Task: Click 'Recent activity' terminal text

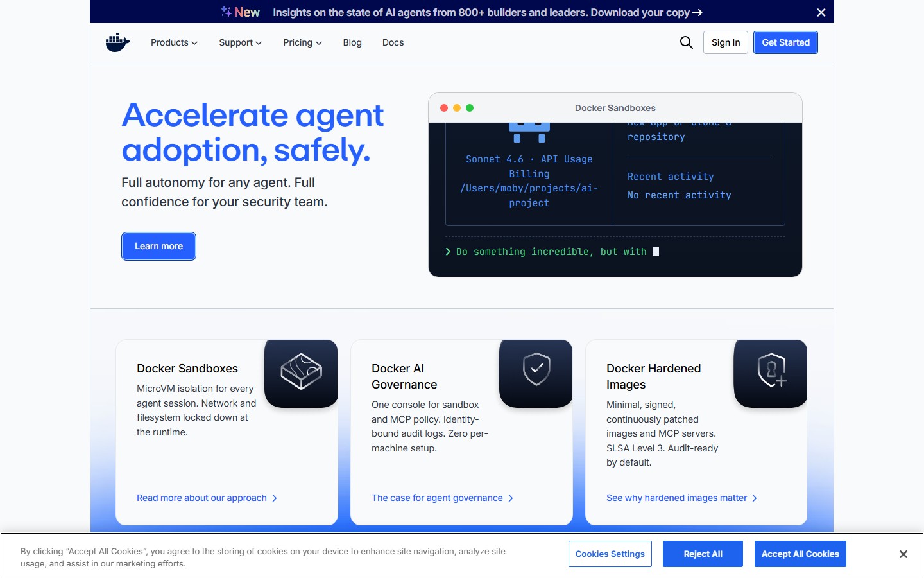Action: 671,177
